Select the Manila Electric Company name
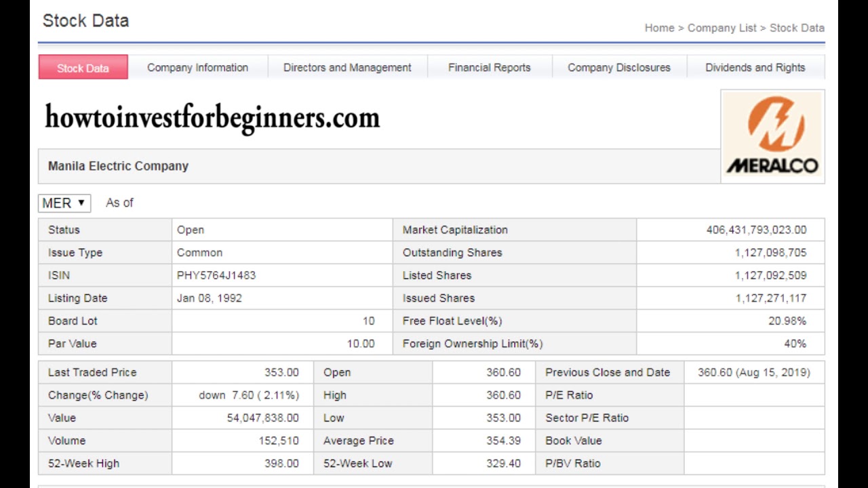The width and height of the screenshot is (868, 488). [118, 166]
